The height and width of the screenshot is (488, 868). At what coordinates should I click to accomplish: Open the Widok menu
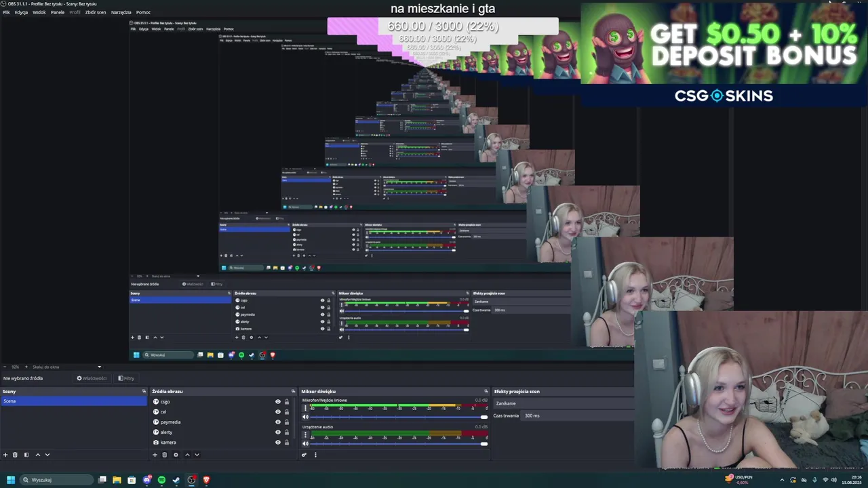point(39,12)
